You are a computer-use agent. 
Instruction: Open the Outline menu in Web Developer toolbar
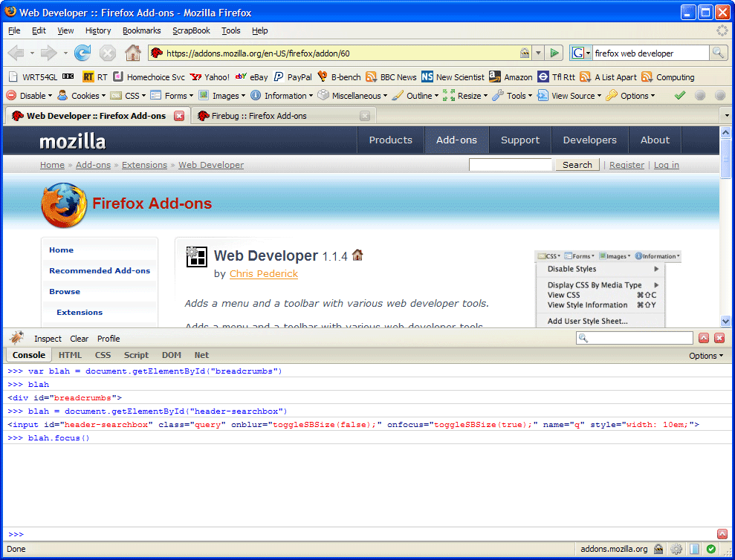tap(415, 96)
